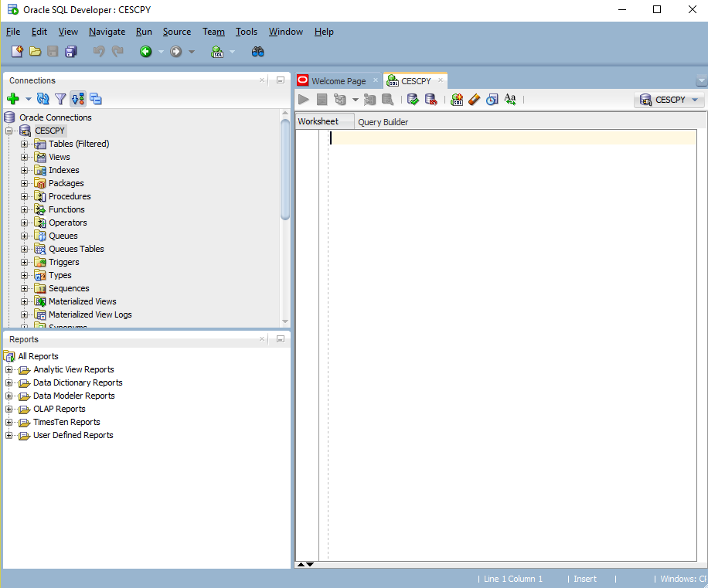This screenshot has height=588, width=708.
Task: Select the Materialized View Logs item
Action: click(90, 314)
